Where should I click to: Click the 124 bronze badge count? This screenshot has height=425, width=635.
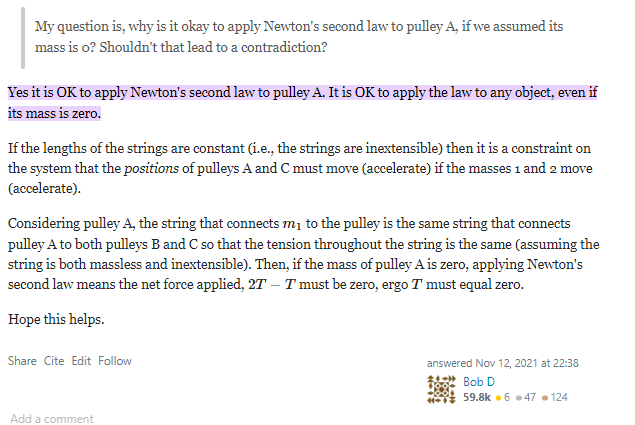(x=559, y=397)
